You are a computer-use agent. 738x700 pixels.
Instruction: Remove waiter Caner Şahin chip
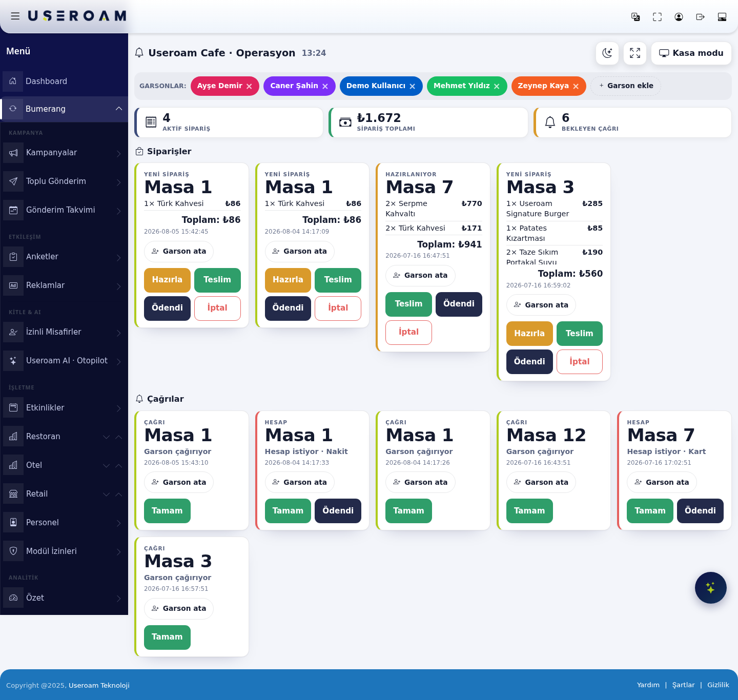[325, 86]
